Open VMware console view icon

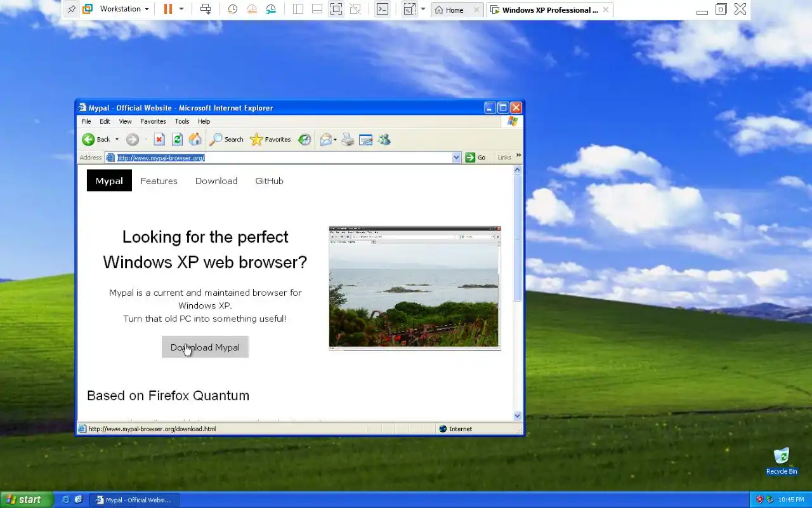(383, 9)
